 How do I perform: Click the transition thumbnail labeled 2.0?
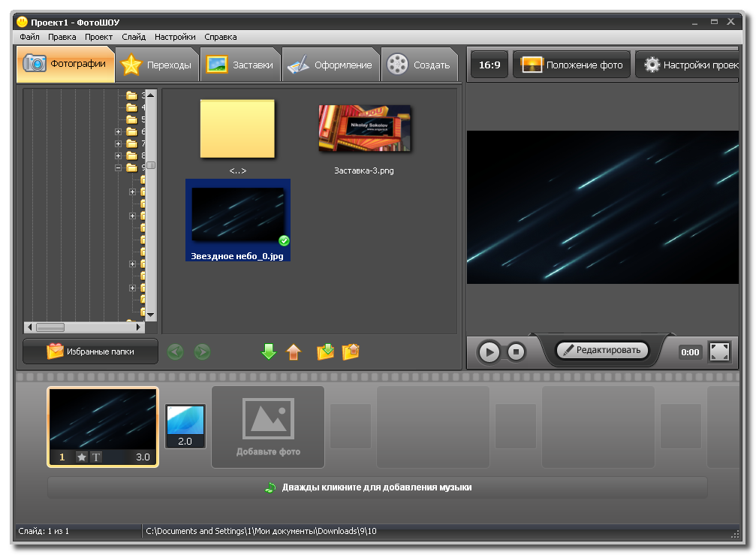click(185, 425)
